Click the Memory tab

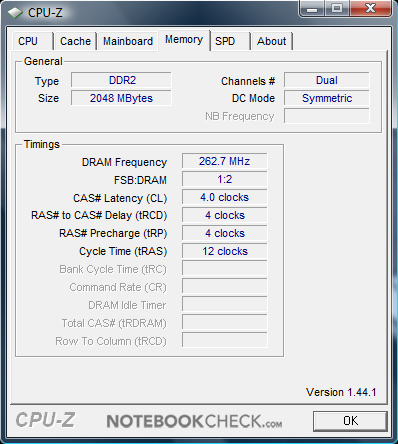click(184, 40)
